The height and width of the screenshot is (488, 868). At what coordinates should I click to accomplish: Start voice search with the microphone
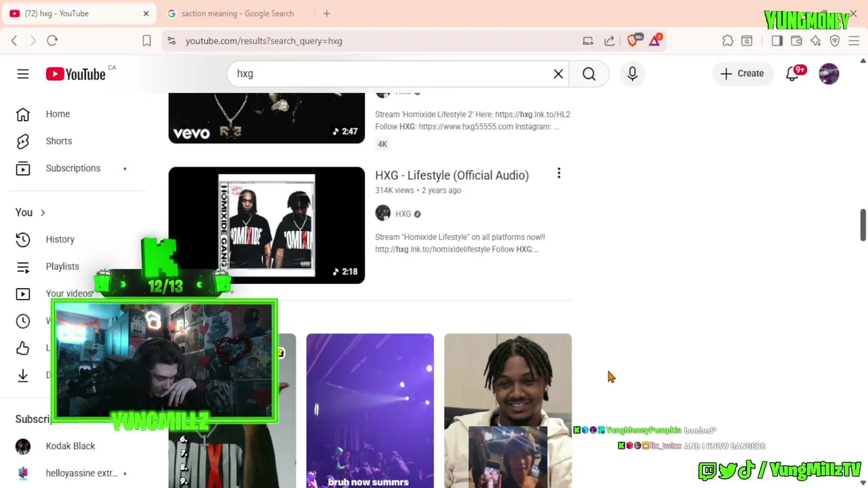632,74
